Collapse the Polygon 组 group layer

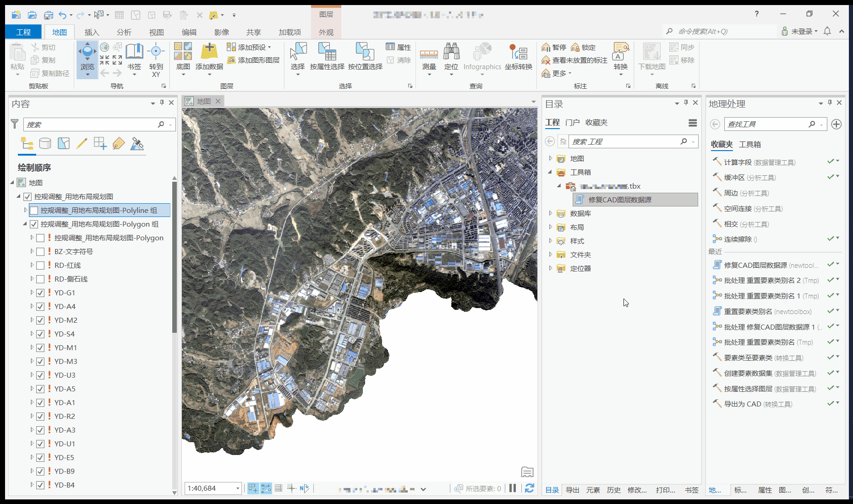coord(25,224)
